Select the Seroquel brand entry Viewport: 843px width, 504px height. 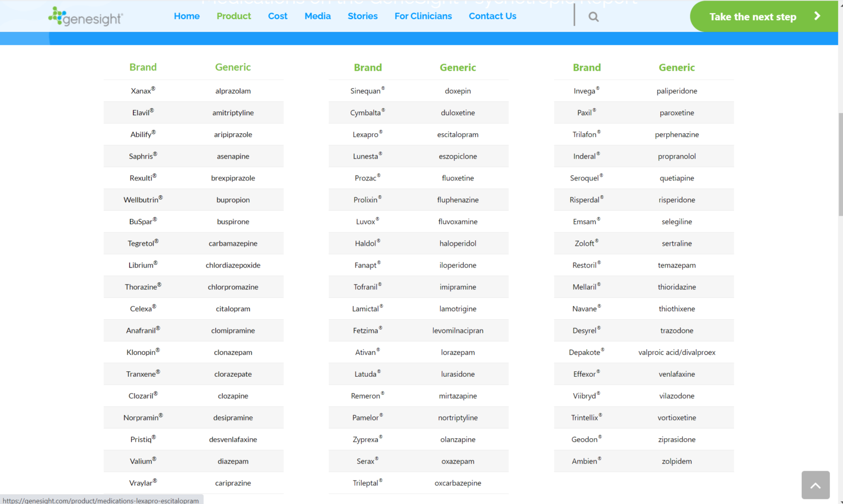(587, 178)
